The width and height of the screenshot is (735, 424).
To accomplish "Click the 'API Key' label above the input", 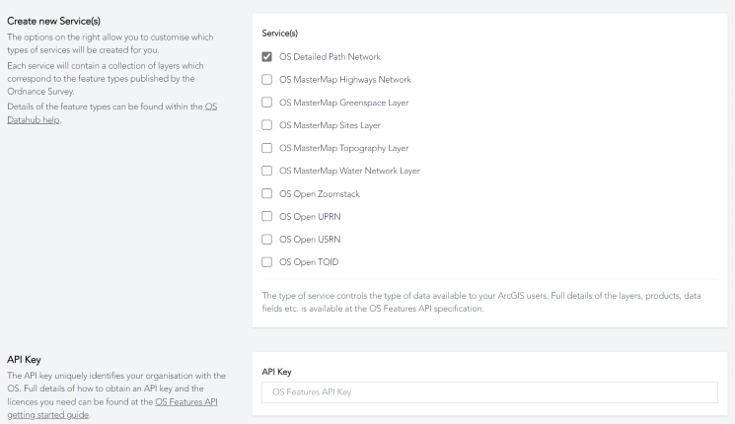I will [x=276, y=371].
